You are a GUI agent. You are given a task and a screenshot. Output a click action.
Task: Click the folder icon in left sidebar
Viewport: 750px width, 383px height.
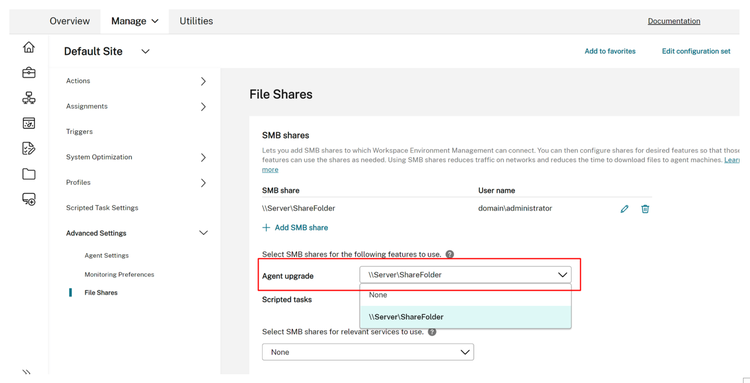pos(29,174)
